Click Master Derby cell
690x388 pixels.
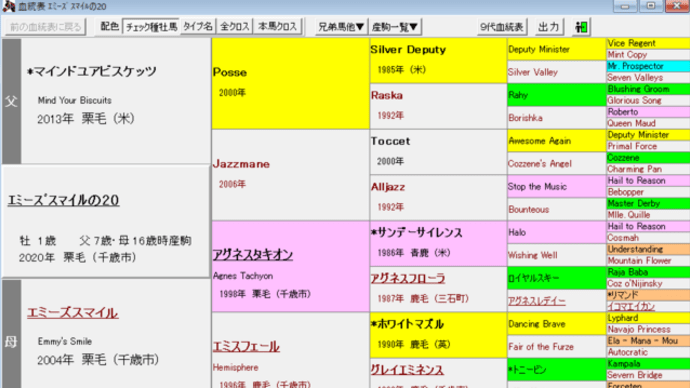tap(648, 203)
